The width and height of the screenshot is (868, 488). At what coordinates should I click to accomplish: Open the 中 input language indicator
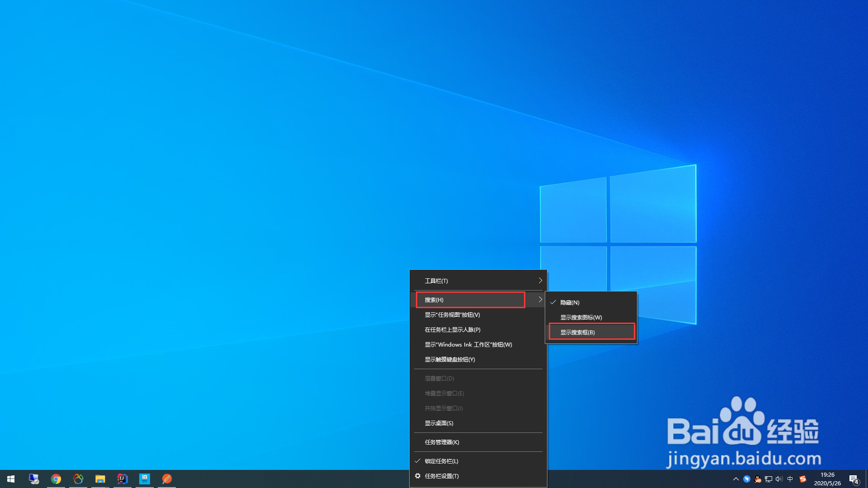point(790,479)
